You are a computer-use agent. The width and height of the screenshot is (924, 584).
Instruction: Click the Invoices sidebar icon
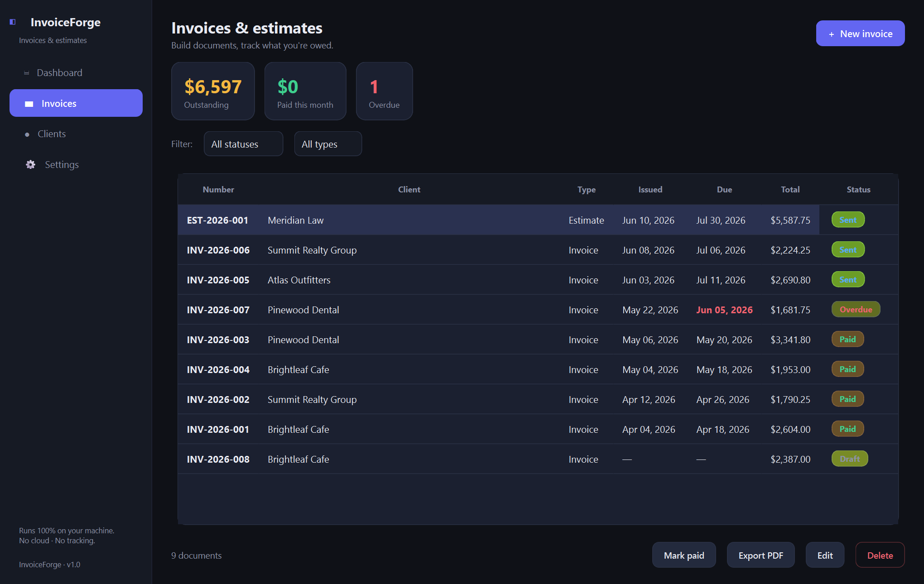pos(29,104)
